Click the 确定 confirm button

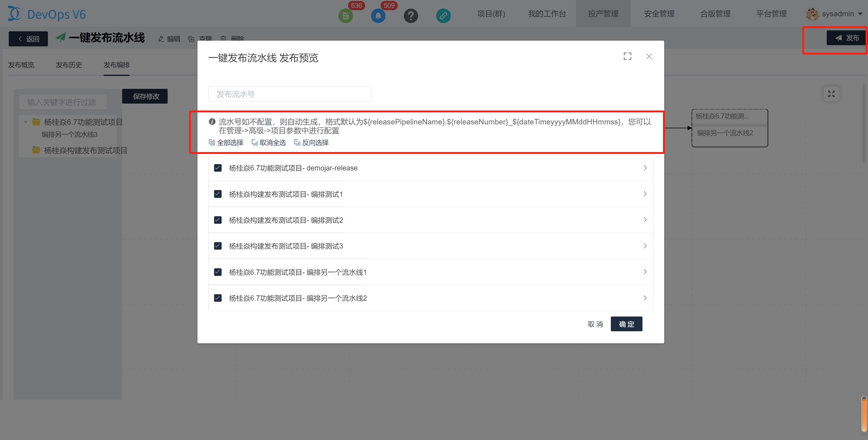click(x=626, y=324)
